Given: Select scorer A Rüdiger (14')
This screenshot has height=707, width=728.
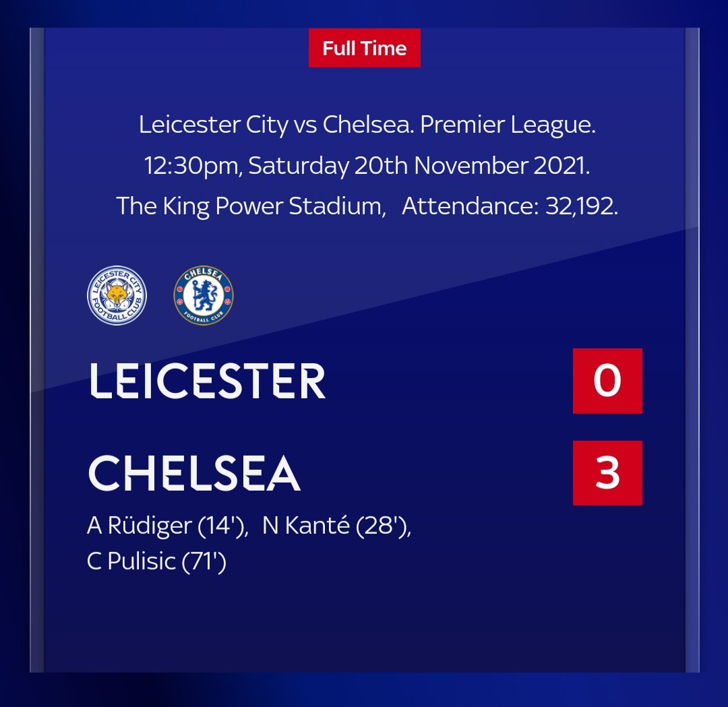Looking at the screenshot, I should [167, 526].
